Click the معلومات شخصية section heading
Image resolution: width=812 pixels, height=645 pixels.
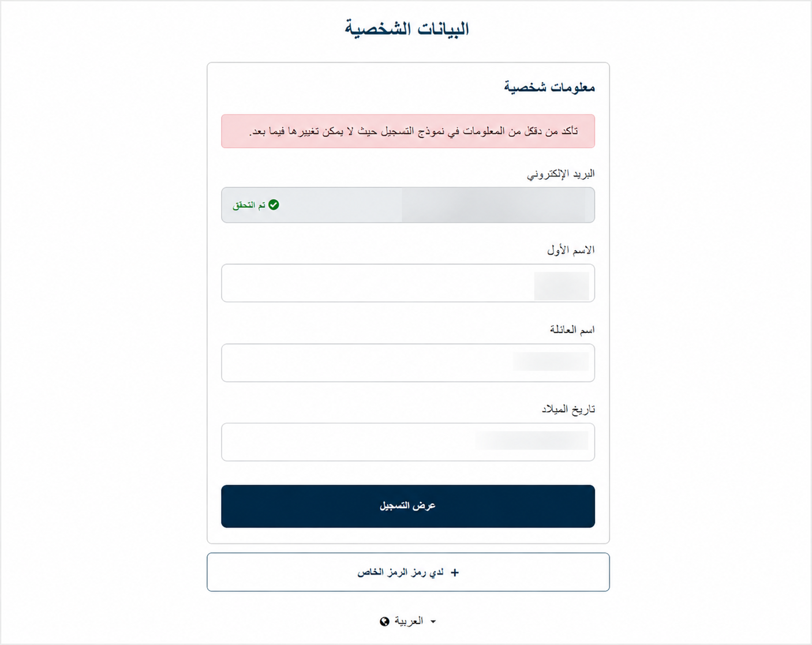(549, 87)
